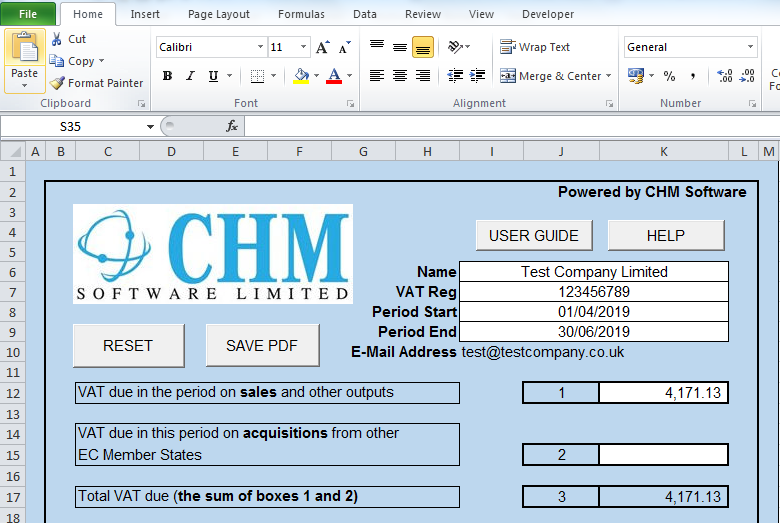This screenshot has height=523, width=780.
Task: Click the Increase Indent icon
Action: coord(478,76)
